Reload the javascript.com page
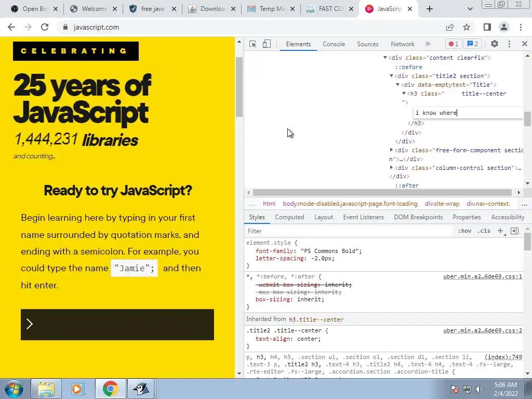The width and height of the screenshot is (532, 399). click(45, 27)
